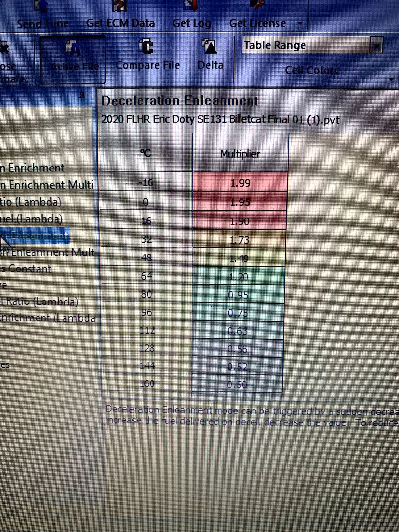Select the Active File view icon
This screenshot has height=532, width=399.
click(73, 48)
